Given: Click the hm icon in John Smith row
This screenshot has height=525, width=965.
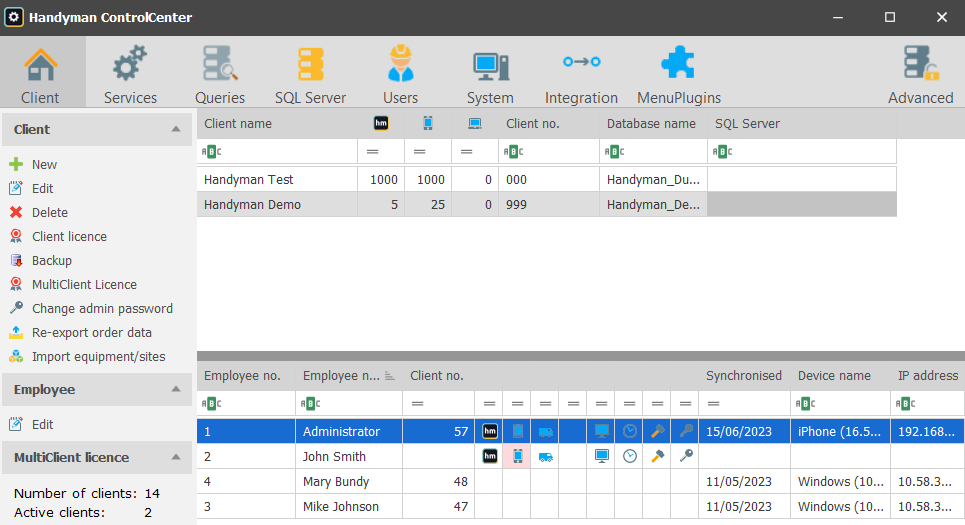Looking at the screenshot, I should tap(490, 456).
